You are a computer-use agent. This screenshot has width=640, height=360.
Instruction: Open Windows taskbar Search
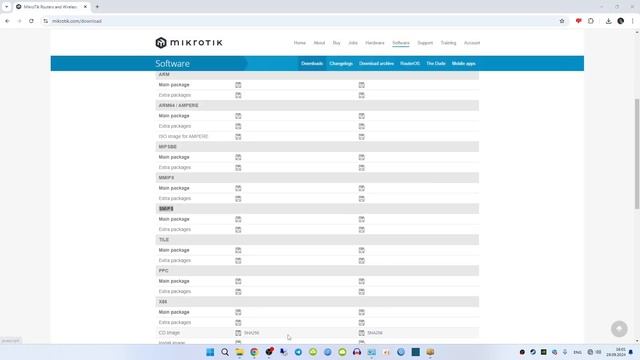coord(224,352)
